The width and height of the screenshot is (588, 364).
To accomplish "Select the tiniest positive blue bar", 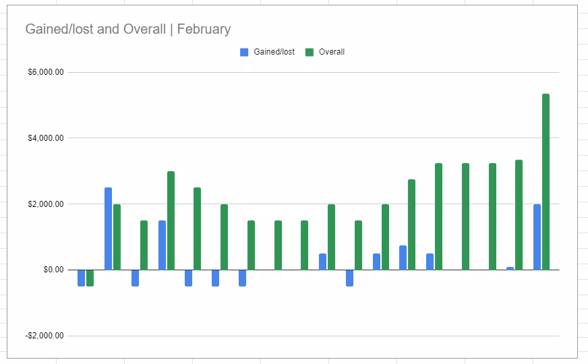I will tap(510, 268).
